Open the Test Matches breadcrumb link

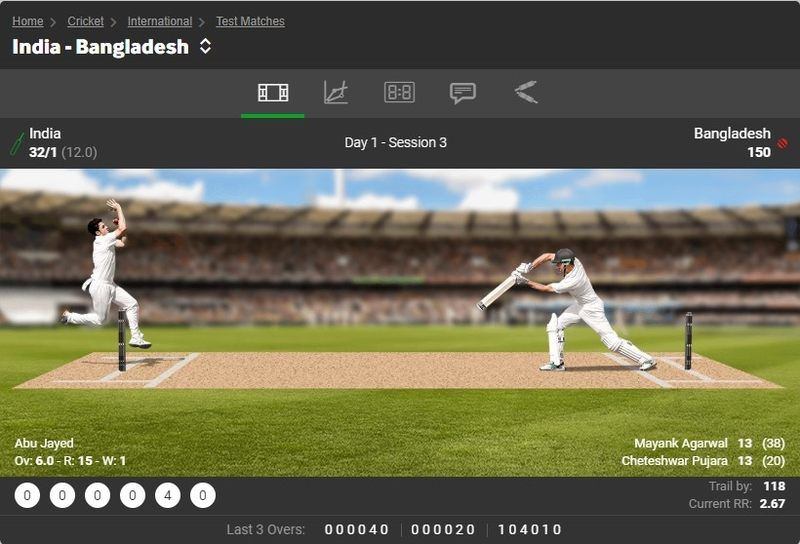250,21
